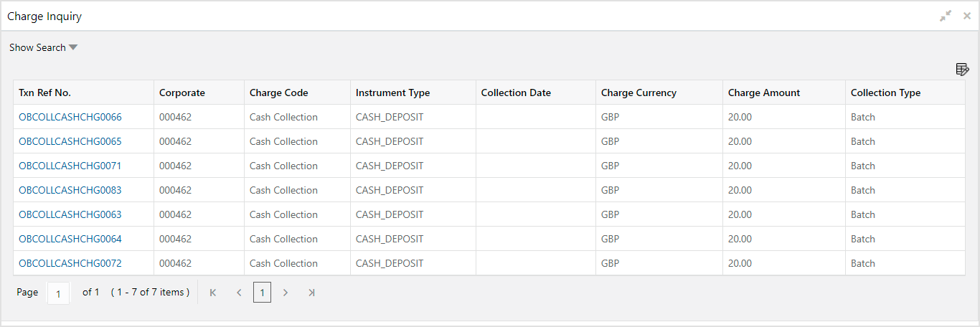
Task: Go to next page of results
Action: click(286, 293)
